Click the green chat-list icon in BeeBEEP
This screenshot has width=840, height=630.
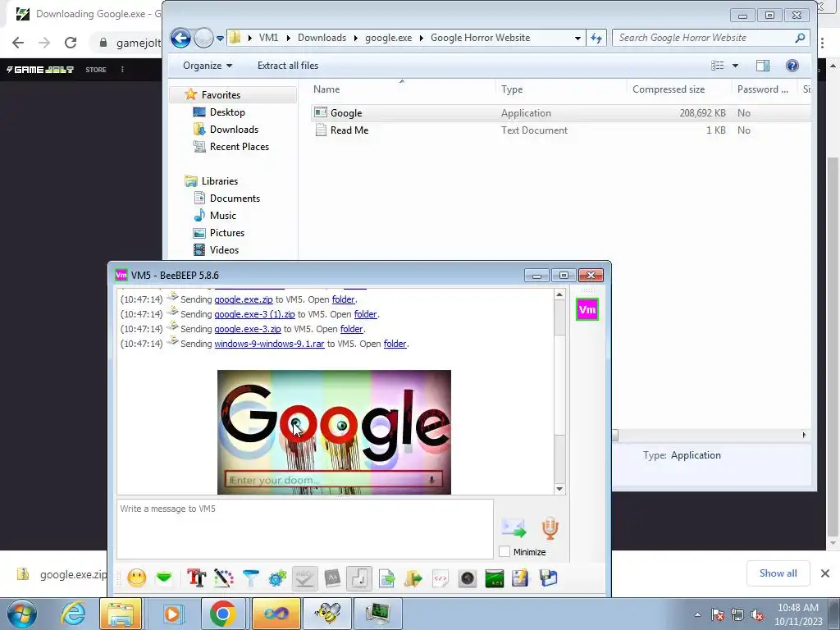click(164, 578)
